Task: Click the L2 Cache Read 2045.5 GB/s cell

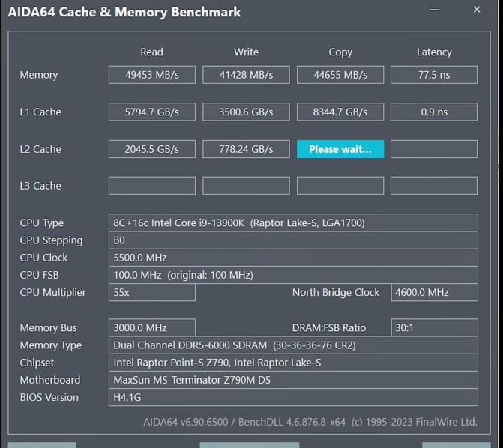Action: point(152,149)
